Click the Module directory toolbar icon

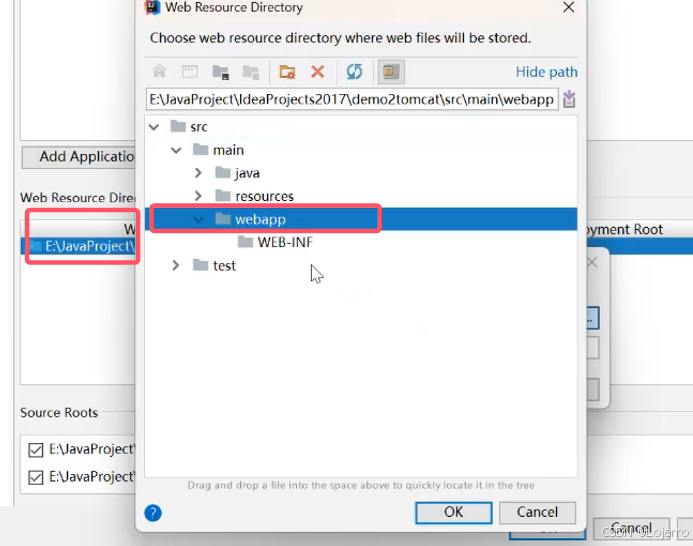pyautogui.click(x=251, y=72)
